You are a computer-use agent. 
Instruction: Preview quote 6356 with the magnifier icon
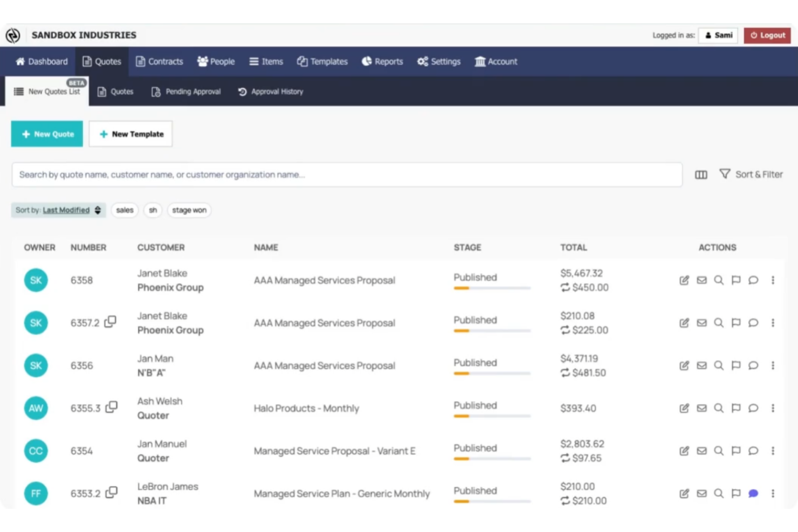719,365
